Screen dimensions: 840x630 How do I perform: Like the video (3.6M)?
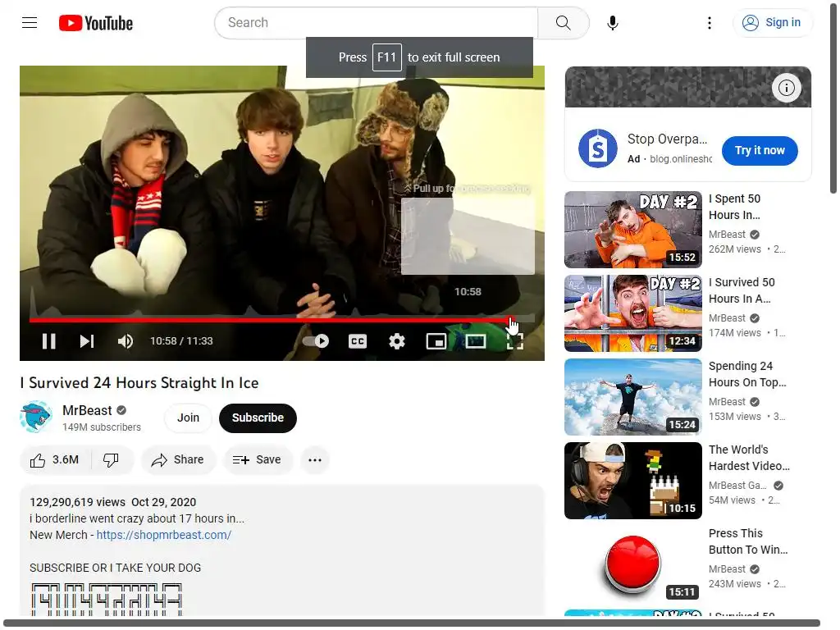pyautogui.click(x=55, y=459)
